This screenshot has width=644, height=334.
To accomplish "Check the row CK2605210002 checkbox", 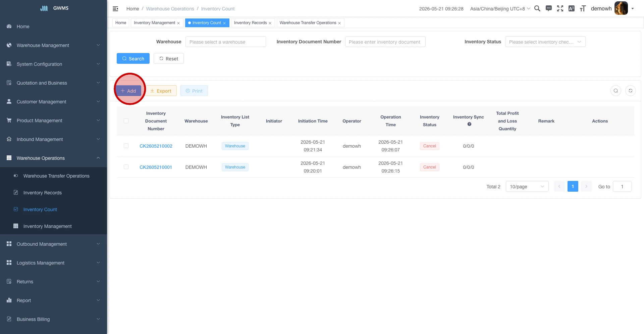I will pos(126,146).
